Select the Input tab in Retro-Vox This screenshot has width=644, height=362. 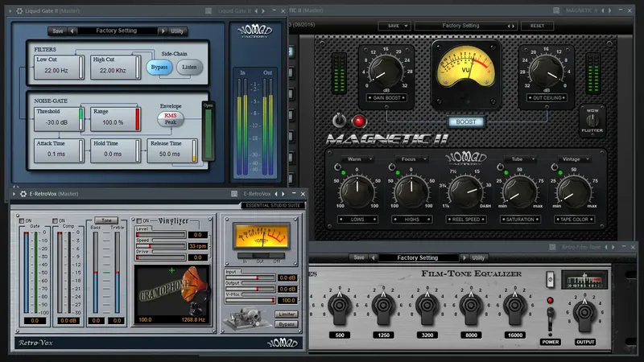[x=231, y=272]
